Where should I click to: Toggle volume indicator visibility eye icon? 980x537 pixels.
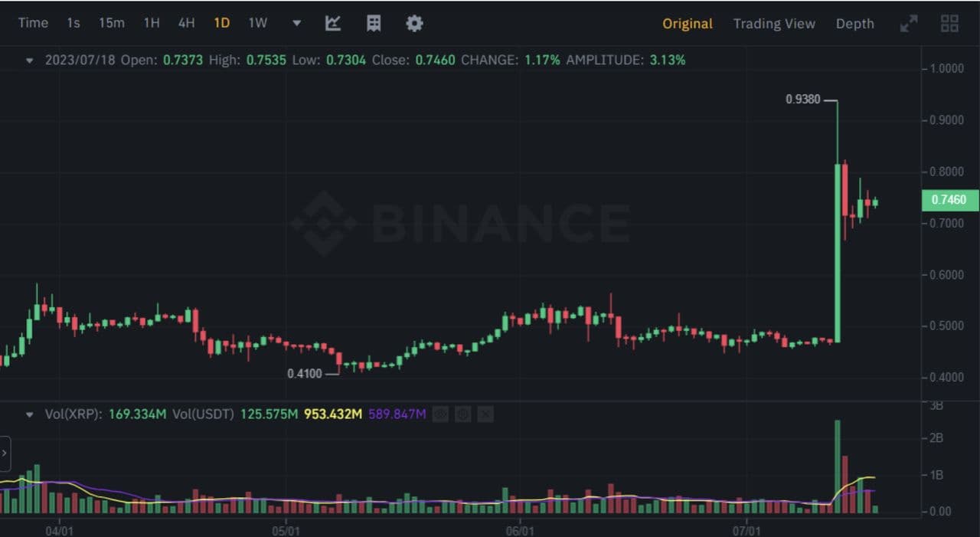[x=440, y=414]
